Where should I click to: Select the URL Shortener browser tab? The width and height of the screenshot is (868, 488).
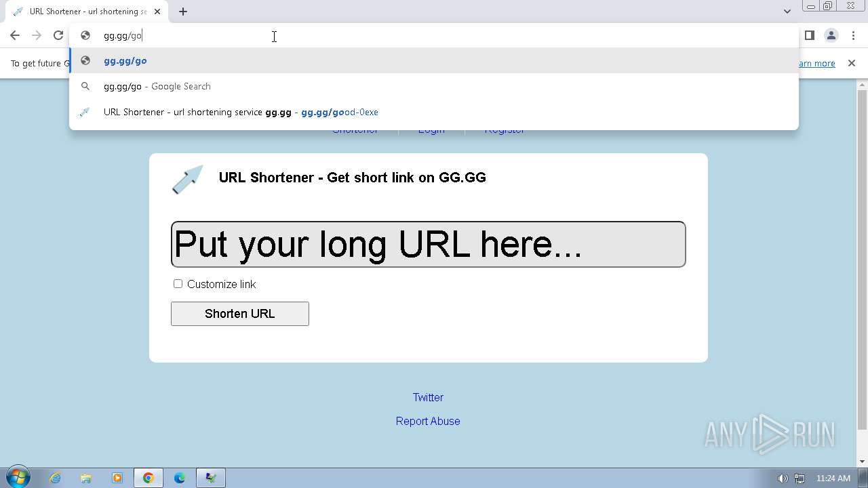point(87,12)
